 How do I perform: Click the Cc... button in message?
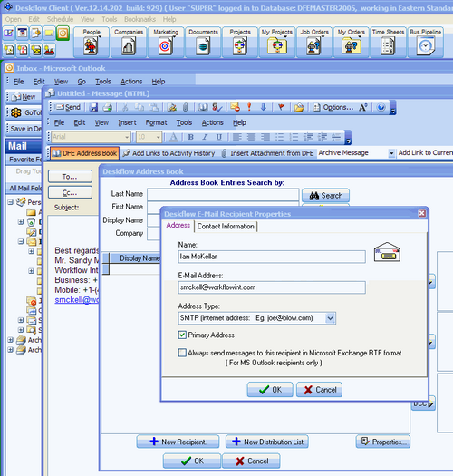70,192
